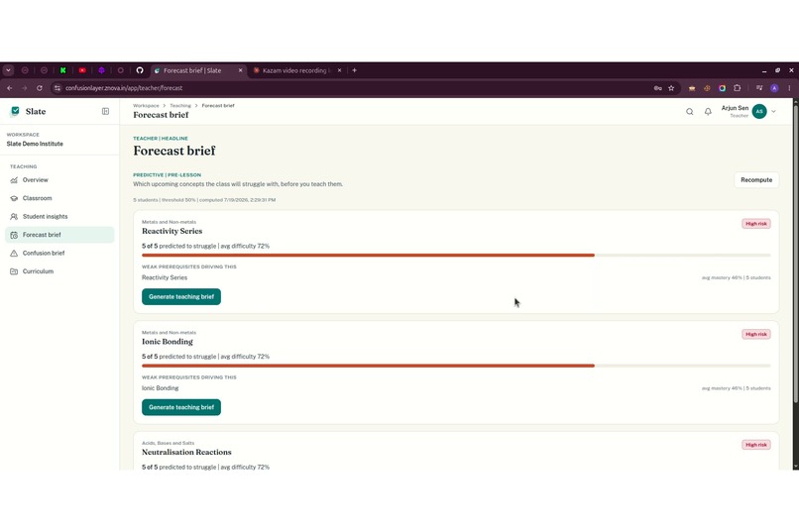The image size is (799, 532).
Task: Reload the page with refresh icon
Action: pyautogui.click(x=40, y=88)
